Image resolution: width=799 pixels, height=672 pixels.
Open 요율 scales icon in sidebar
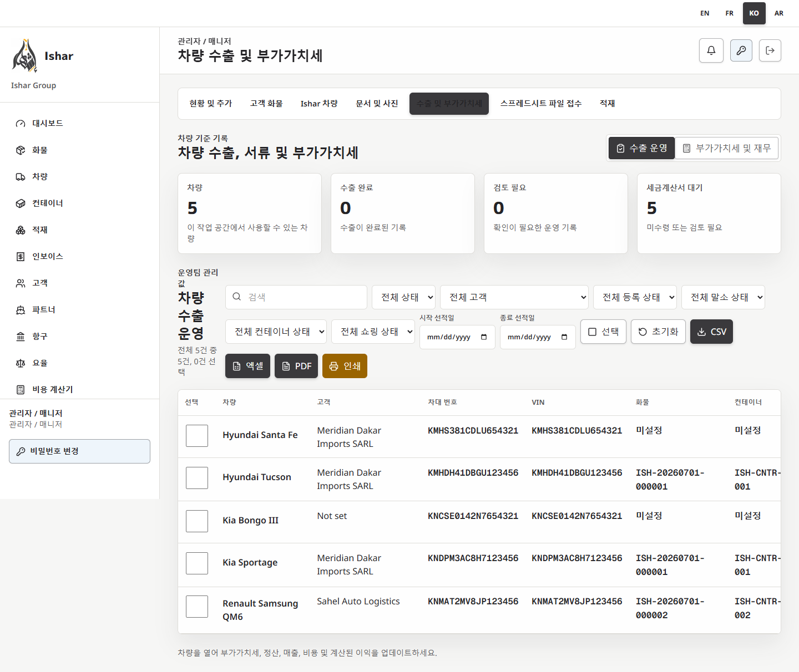pyautogui.click(x=21, y=363)
